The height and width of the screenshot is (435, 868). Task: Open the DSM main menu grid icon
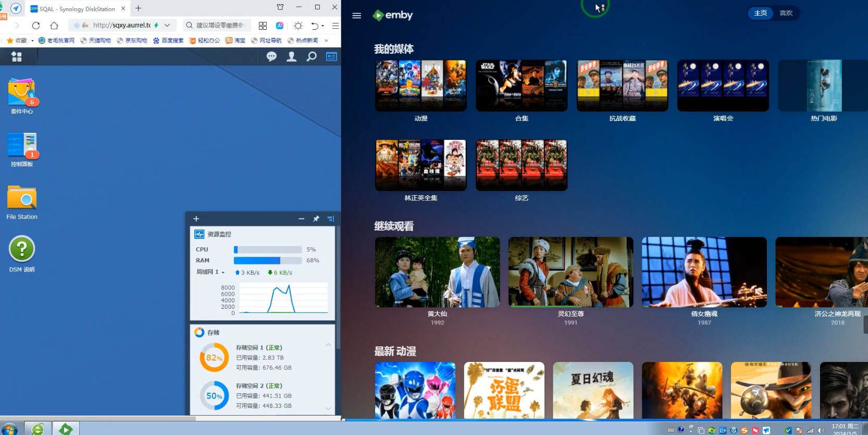coord(17,57)
